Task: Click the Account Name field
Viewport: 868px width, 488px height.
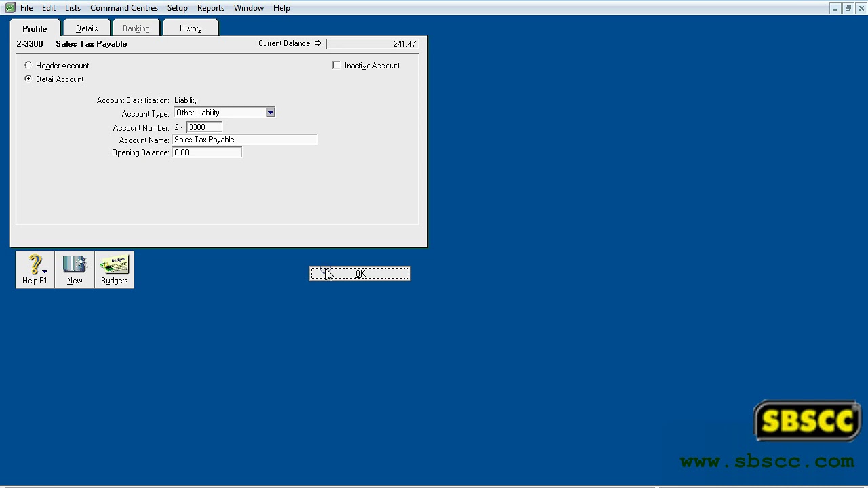Action: click(244, 140)
